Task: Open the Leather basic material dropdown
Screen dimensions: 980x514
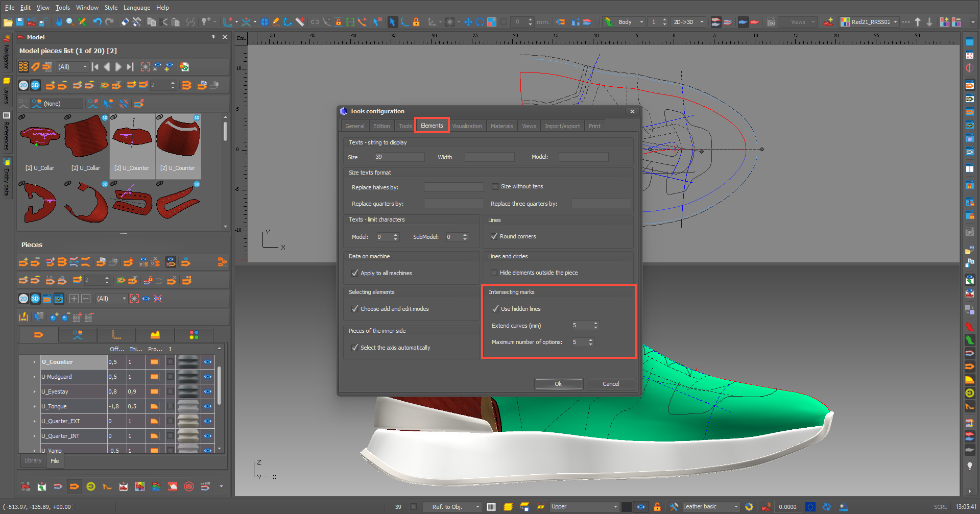Action: point(736,507)
